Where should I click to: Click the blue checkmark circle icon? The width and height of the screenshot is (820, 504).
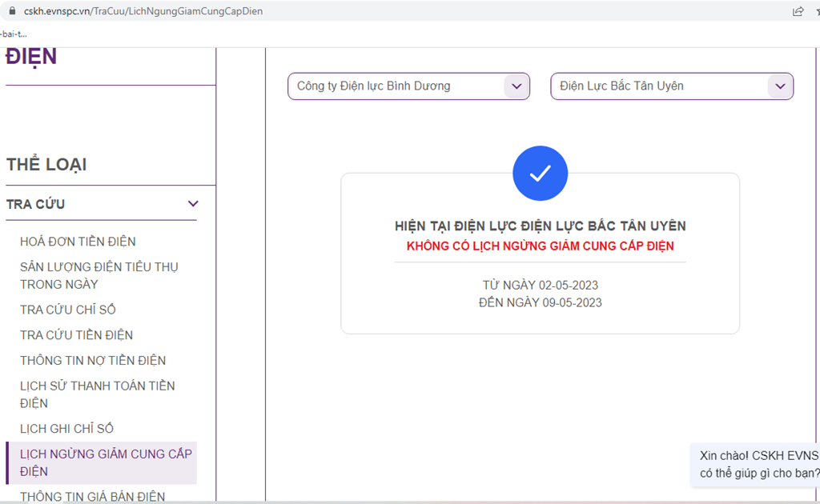click(x=541, y=174)
